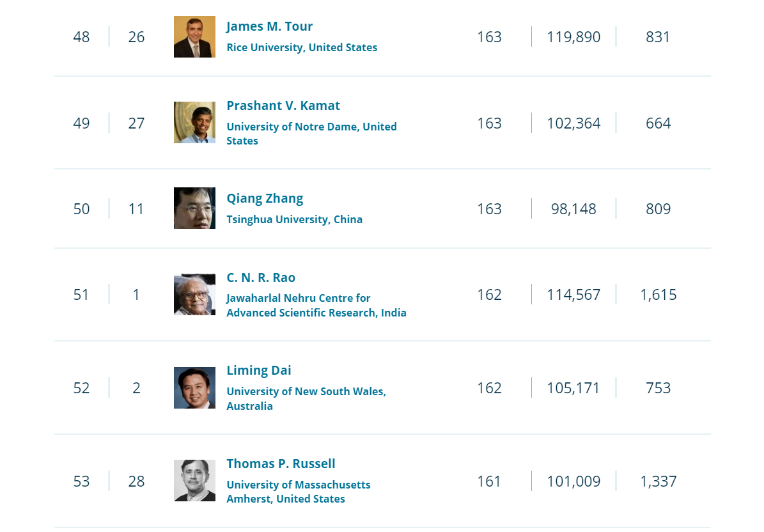This screenshot has height=532, width=764.
Task: Open C. N. R. Rao profile link
Action: click(261, 278)
